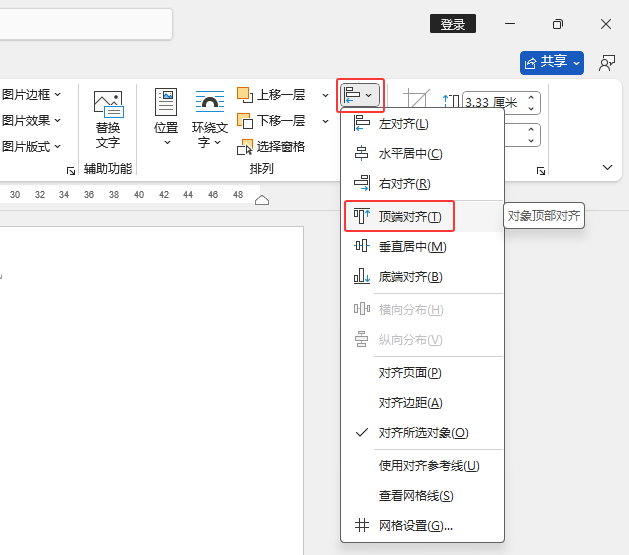The width and height of the screenshot is (629, 555).
Task: Click the crop tool icon
Action: (x=416, y=98)
